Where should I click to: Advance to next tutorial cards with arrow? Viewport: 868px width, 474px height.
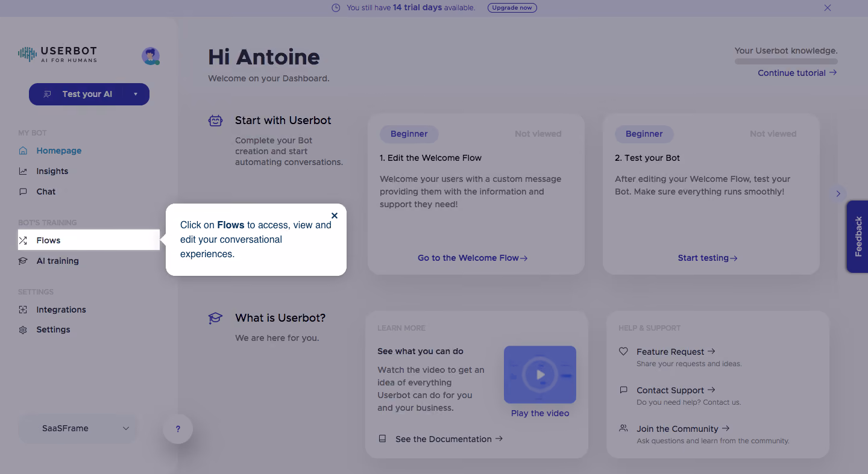click(x=838, y=194)
